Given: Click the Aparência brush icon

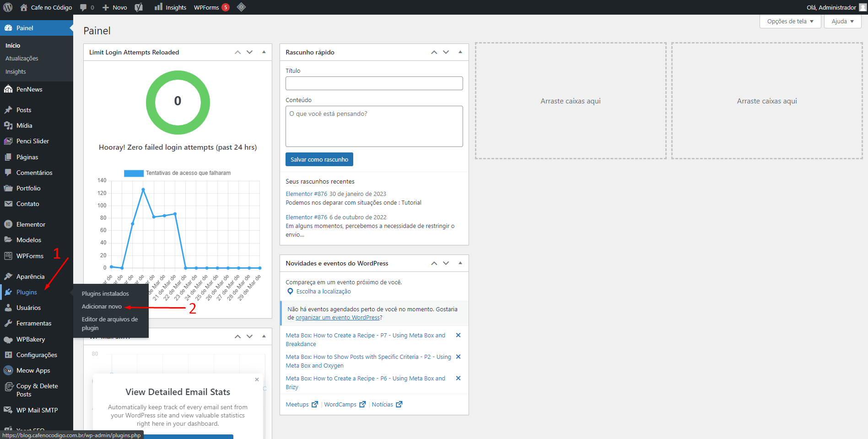Looking at the screenshot, I should click(x=8, y=276).
